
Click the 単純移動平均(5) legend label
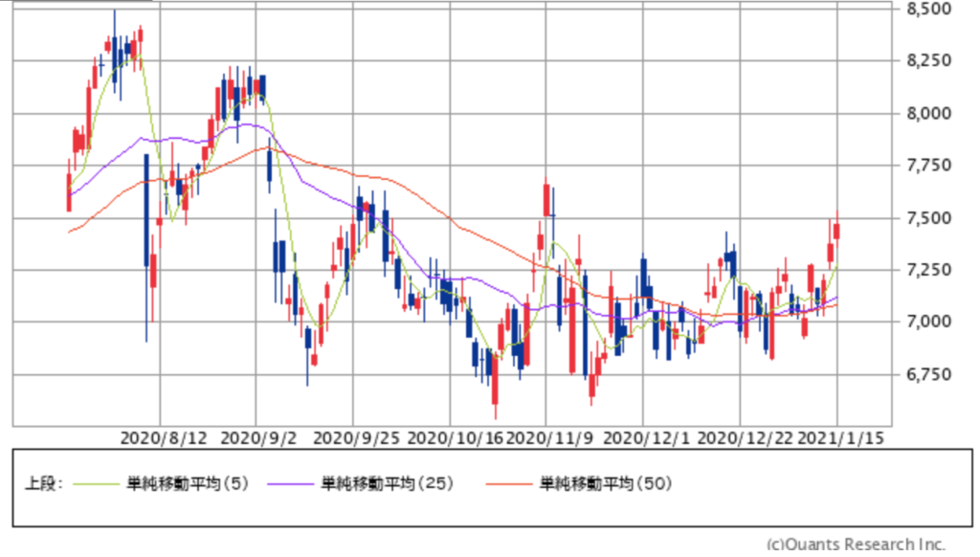(x=188, y=483)
